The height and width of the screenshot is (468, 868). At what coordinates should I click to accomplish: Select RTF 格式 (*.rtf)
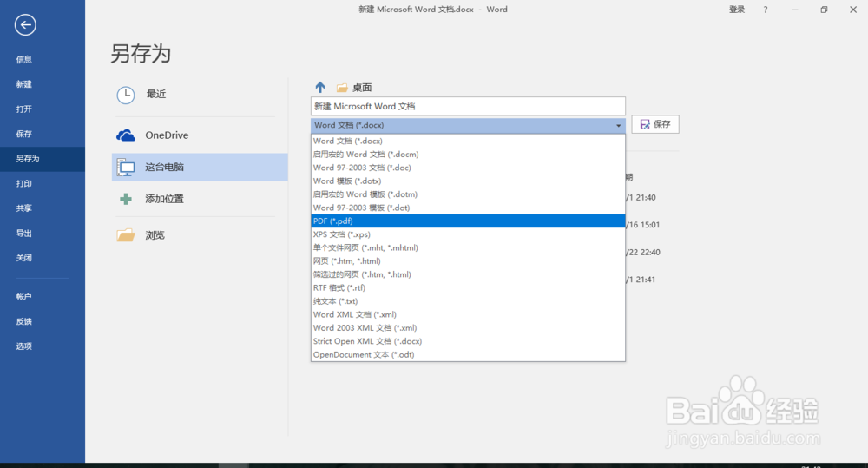(469, 288)
